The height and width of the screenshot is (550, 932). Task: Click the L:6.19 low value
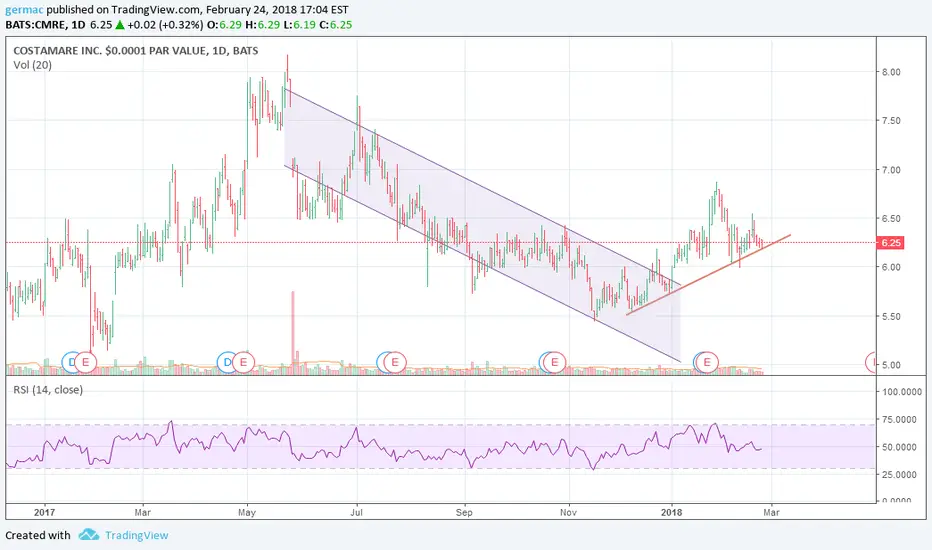pos(298,25)
